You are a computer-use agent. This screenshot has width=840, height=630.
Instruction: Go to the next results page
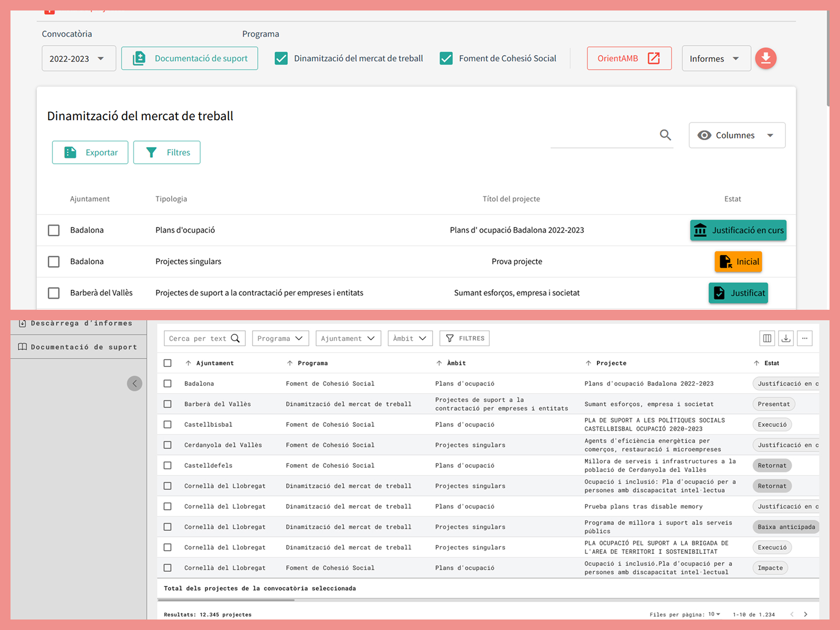tap(805, 614)
